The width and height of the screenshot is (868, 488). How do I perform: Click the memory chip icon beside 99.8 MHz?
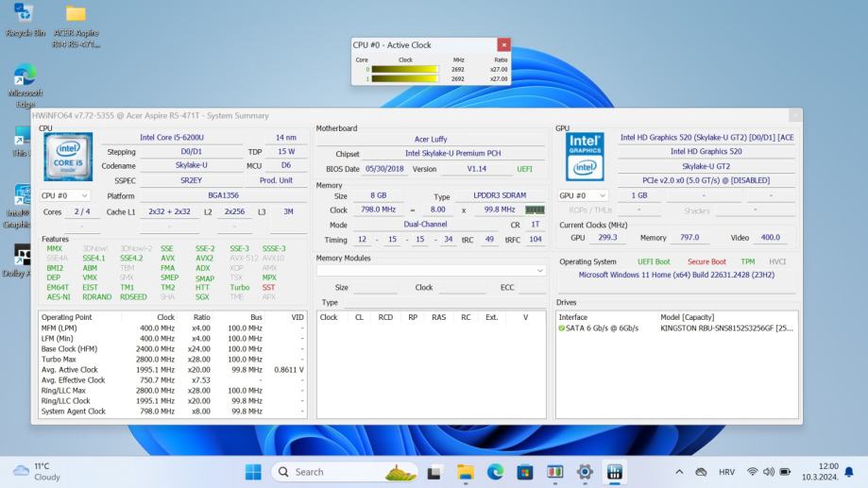pyautogui.click(x=535, y=210)
